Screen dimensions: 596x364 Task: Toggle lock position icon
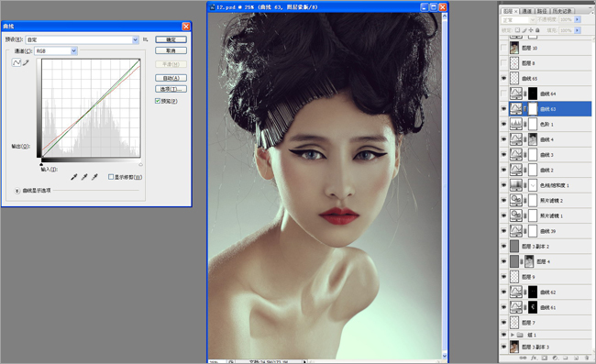point(531,30)
